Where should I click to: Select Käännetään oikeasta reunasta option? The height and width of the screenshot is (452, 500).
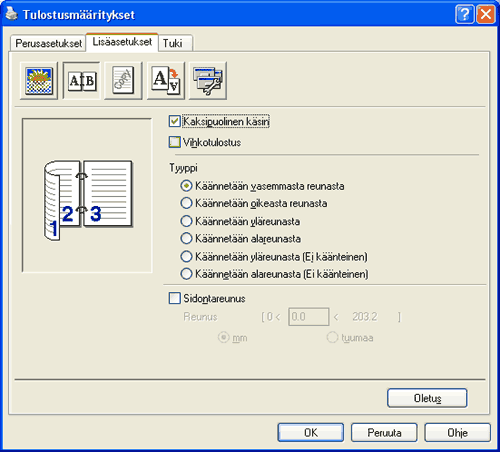(x=186, y=203)
